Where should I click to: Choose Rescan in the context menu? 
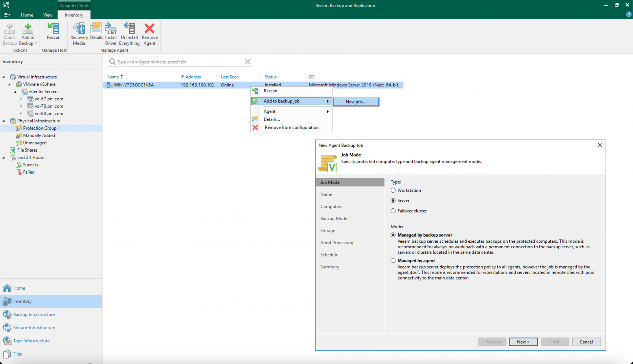(x=292, y=91)
